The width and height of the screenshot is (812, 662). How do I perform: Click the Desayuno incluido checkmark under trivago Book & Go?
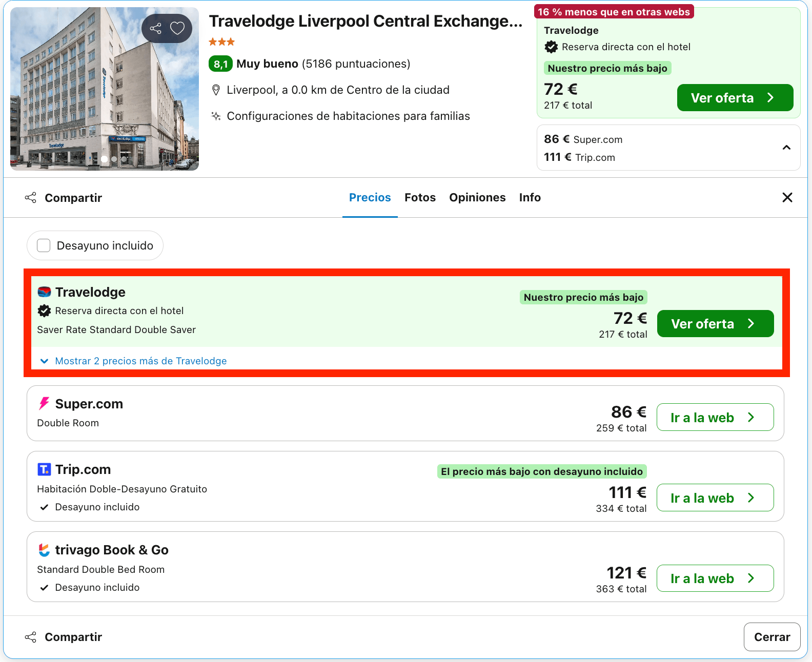tap(45, 588)
